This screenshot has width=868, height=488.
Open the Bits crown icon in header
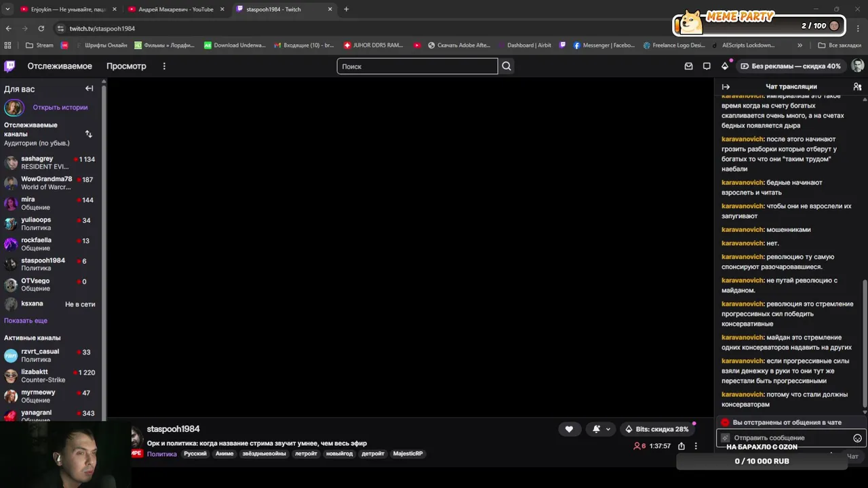[725, 66]
